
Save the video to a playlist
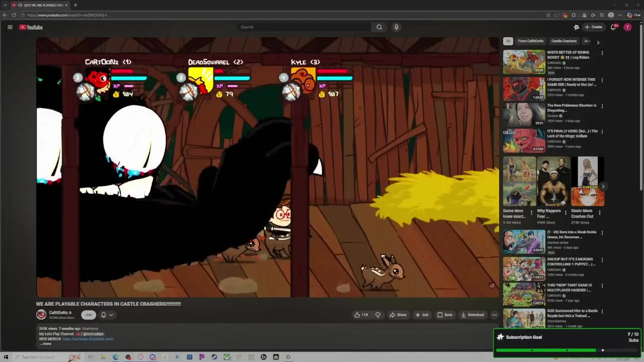coord(445,315)
